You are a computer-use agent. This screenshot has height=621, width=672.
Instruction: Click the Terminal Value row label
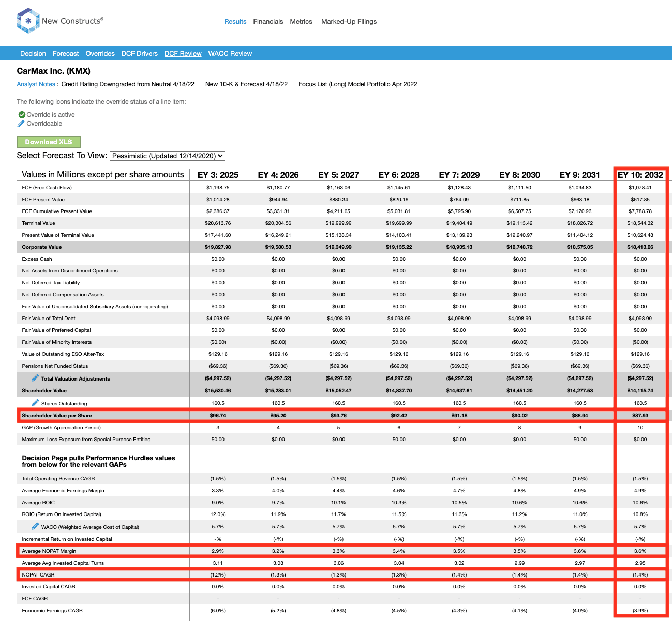pos(38,223)
